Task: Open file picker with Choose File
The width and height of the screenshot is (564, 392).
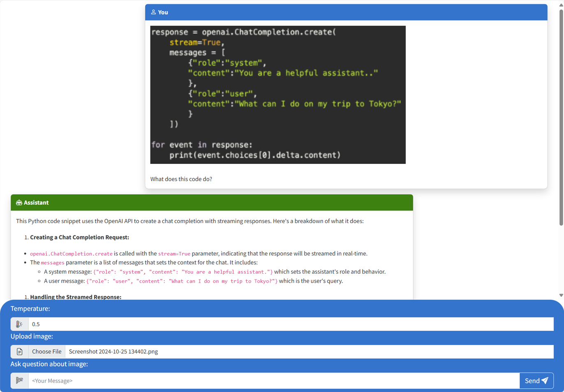Action: pos(46,352)
